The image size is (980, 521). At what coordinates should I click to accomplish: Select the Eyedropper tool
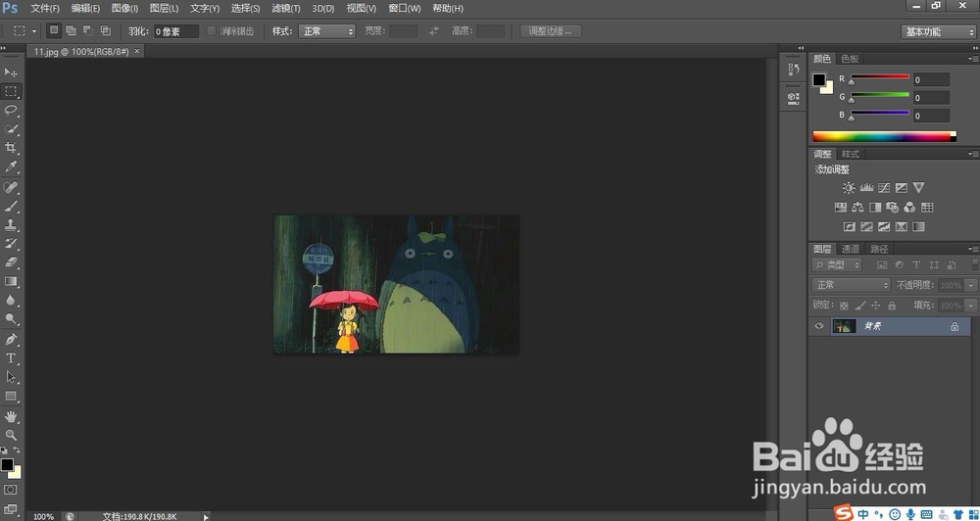[11, 166]
